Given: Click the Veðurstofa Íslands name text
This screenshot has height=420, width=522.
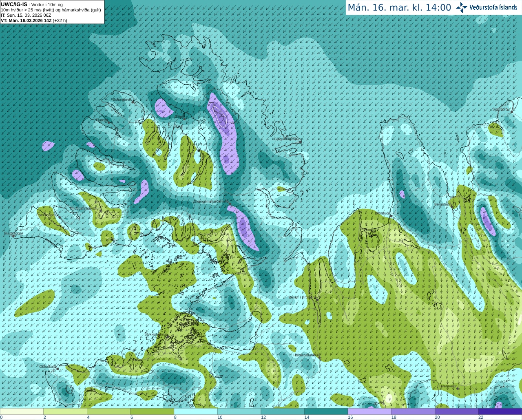Looking at the screenshot, I should (x=493, y=7).
